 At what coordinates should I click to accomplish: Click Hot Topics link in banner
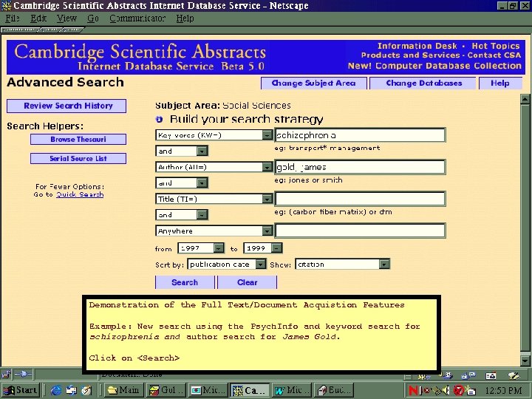tap(495, 46)
